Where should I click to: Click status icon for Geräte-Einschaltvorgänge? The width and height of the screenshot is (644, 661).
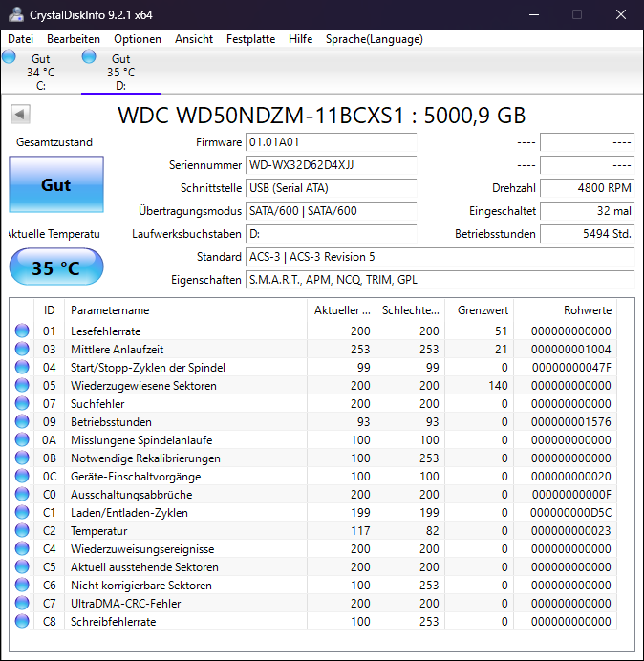(x=22, y=476)
